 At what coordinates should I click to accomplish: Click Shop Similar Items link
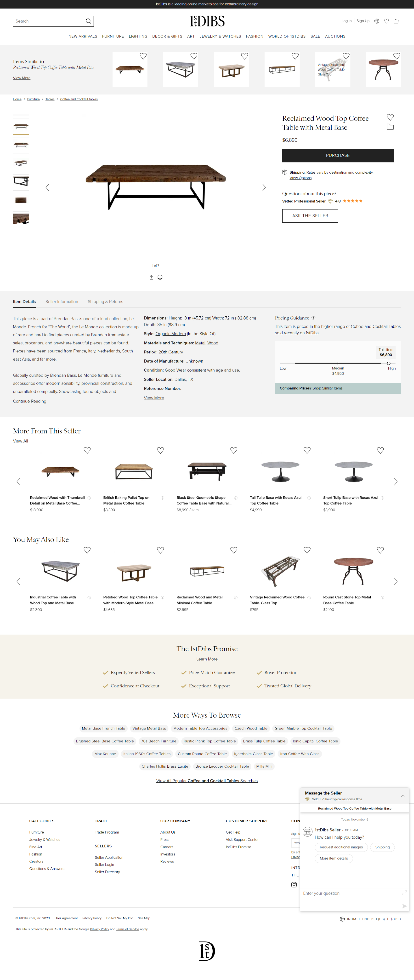[327, 388]
